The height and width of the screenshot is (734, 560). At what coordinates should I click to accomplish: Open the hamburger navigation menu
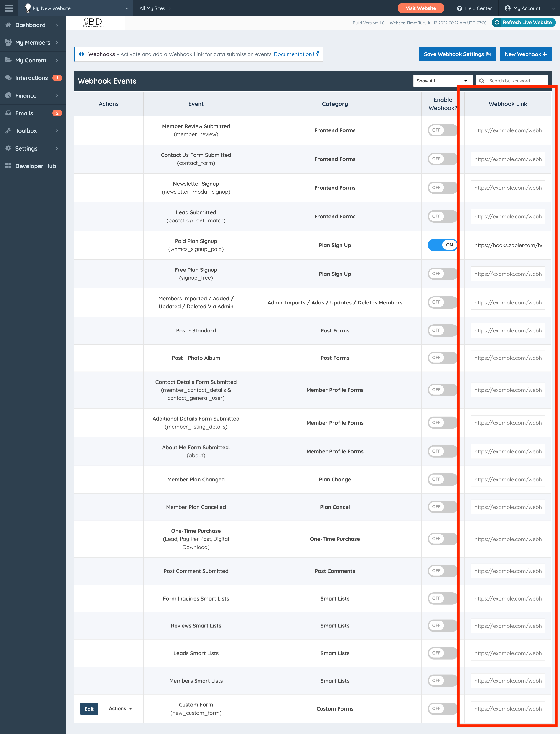tap(9, 8)
